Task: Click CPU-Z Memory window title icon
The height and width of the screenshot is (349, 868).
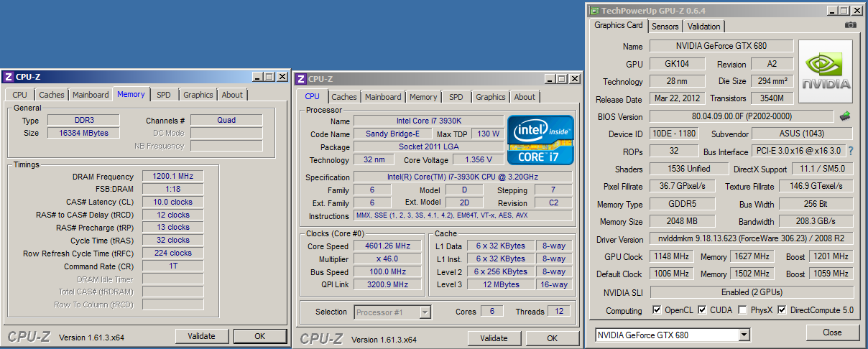Action: (7, 77)
